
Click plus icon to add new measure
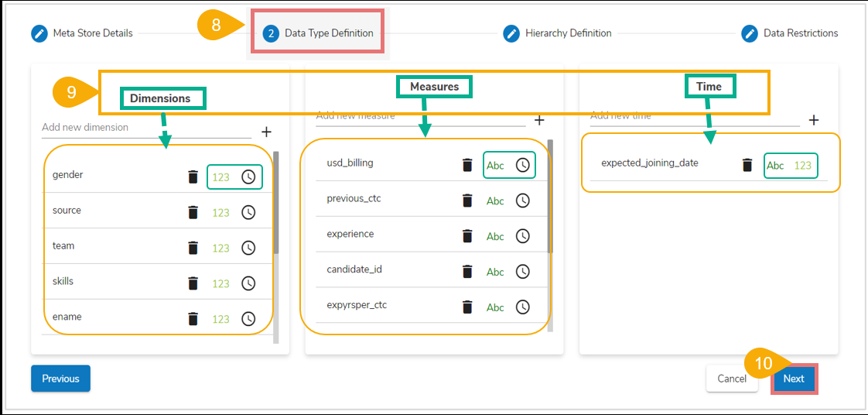[x=540, y=120]
